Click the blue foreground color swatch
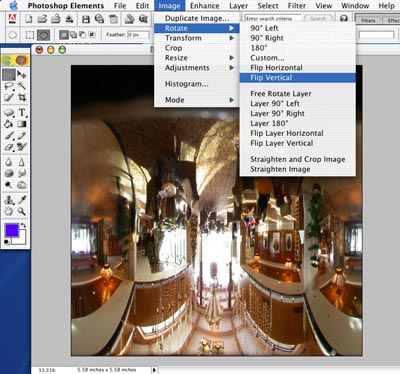 [12, 230]
